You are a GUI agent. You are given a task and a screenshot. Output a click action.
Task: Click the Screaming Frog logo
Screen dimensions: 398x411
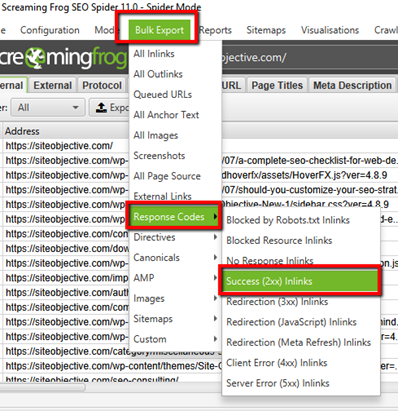tap(63, 57)
